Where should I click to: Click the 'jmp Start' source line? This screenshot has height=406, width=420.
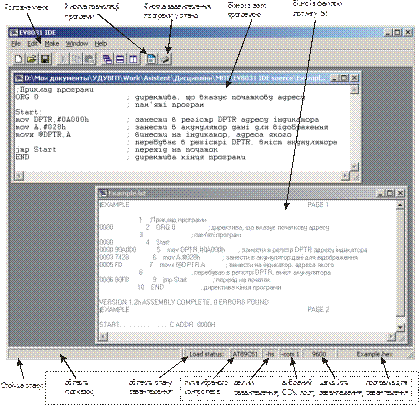[36, 149]
